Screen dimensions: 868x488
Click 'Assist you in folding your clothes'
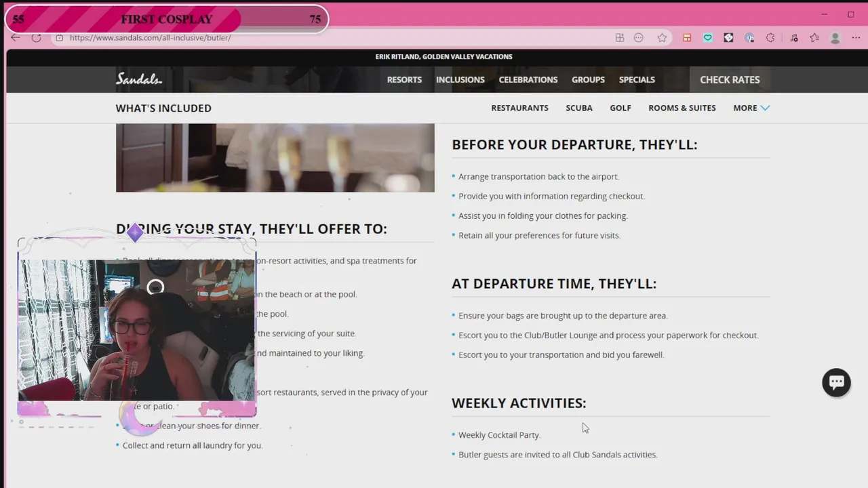(542, 216)
